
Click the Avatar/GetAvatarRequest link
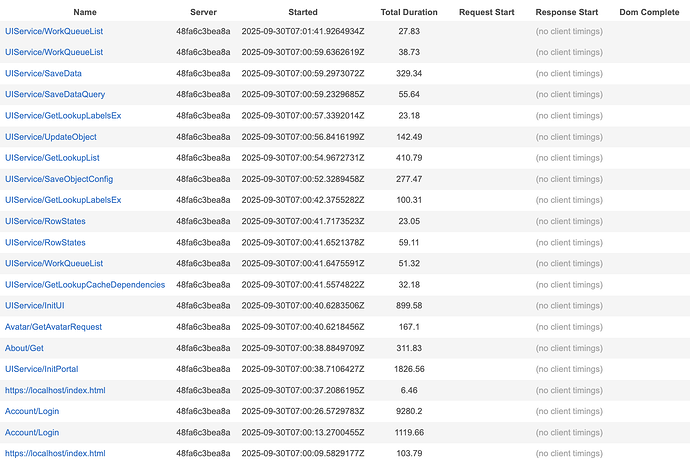pyautogui.click(x=53, y=327)
